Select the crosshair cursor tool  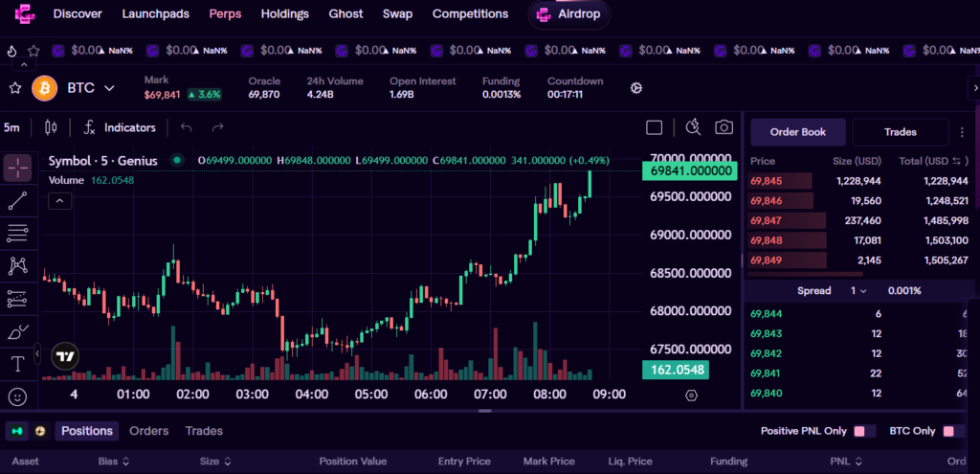coord(17,168)
